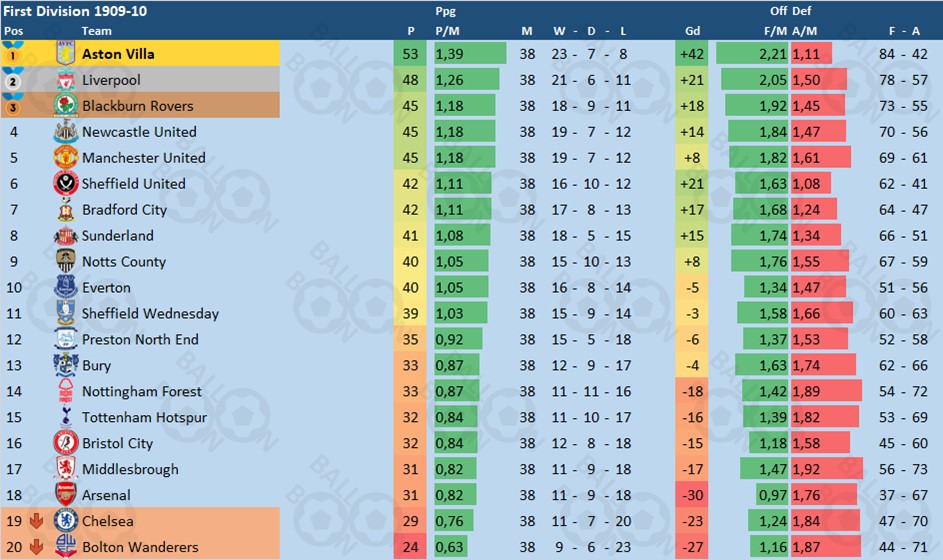Click the Aston Villa club crest
The image size is (943, 560).
click(66, 54)
